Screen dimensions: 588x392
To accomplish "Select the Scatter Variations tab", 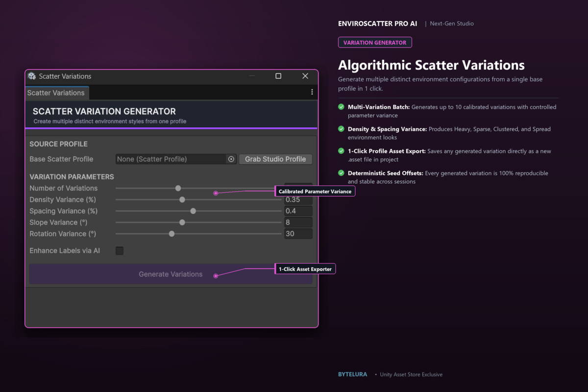I will click(x=56, y=93).
